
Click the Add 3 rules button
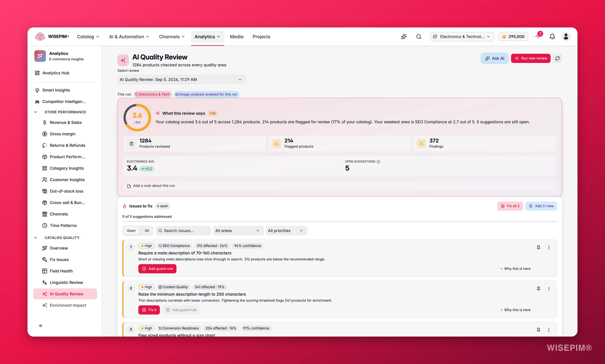541,206
